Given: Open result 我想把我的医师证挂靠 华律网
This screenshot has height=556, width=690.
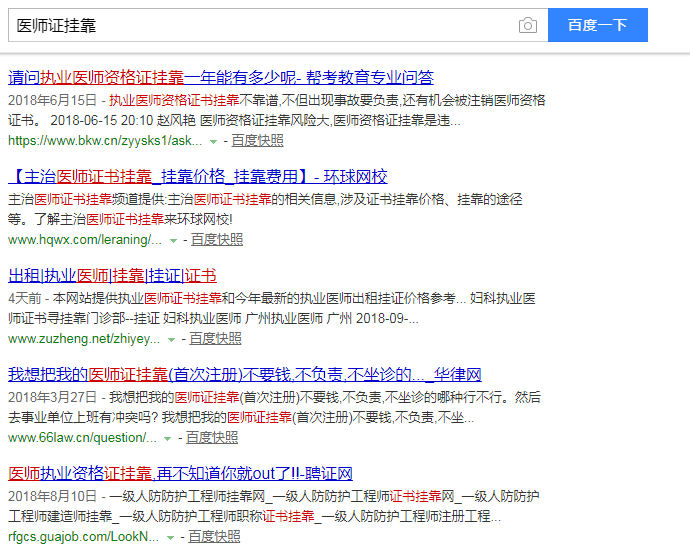Looking at the screenshot, I should [245, 375].
